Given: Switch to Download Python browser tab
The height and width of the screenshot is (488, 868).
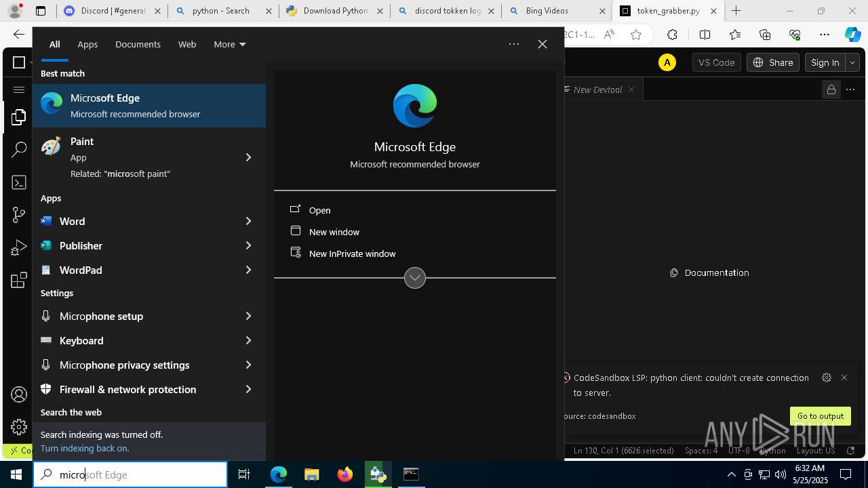Looking at the screenshot, I should click(334, 11).
